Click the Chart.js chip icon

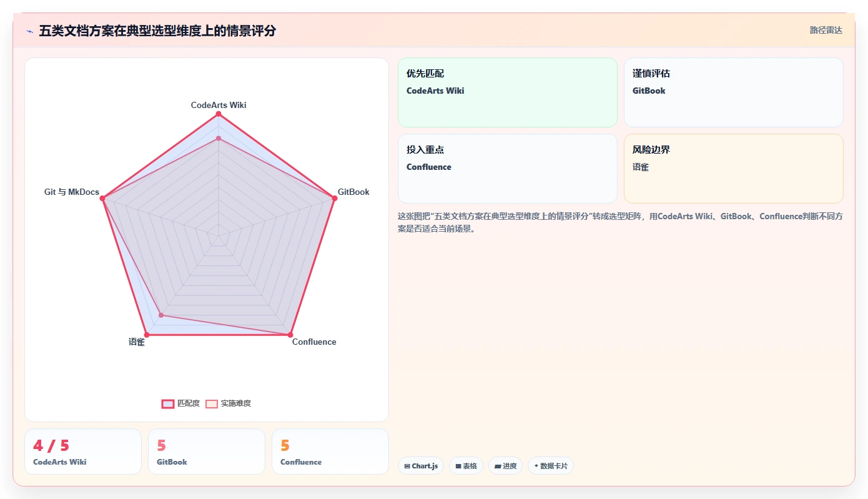(x=407, y=466)
